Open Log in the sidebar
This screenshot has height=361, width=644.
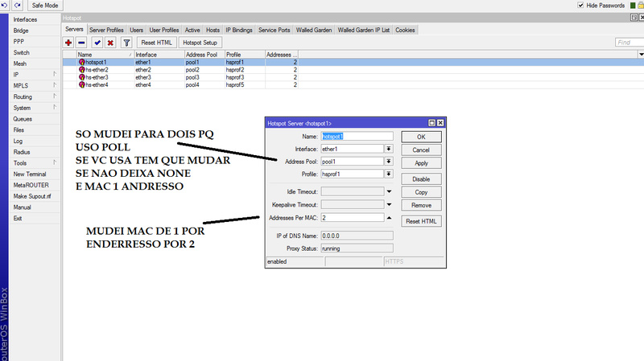(18, 141)
